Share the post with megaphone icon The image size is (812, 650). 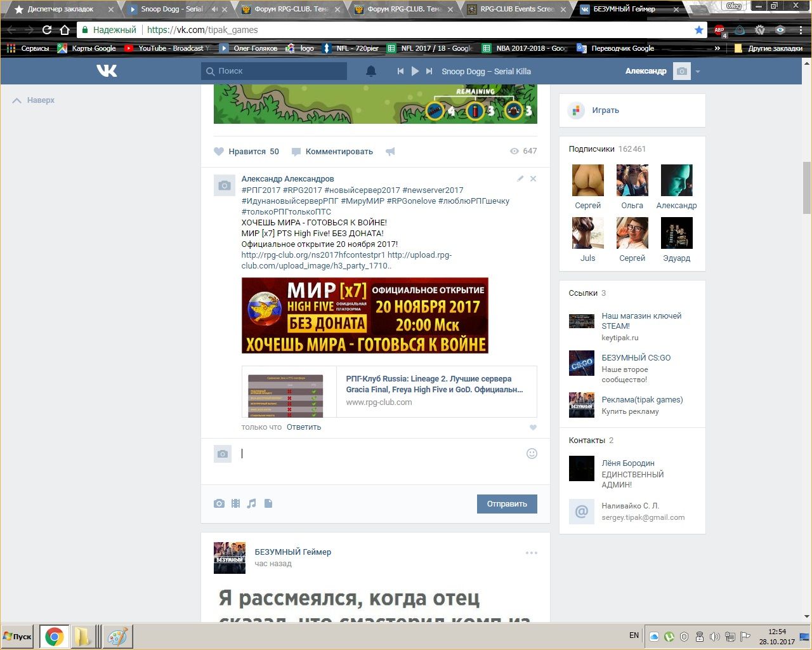point(390,151)
